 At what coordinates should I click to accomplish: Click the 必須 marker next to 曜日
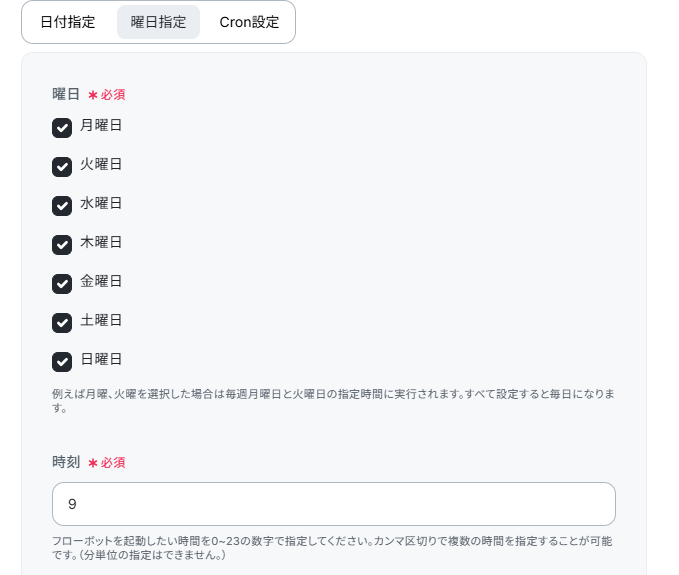coord(107,95)
